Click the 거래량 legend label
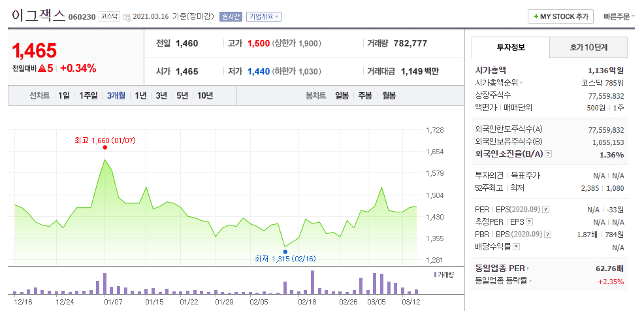The image size is (644, 311). pyautogui.click(x=443, y=274)
